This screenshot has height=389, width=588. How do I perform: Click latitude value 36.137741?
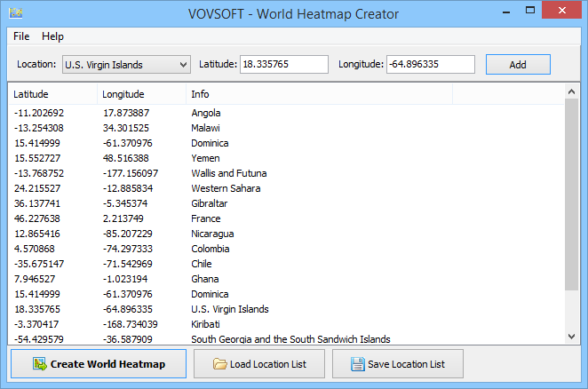[37, 203]
